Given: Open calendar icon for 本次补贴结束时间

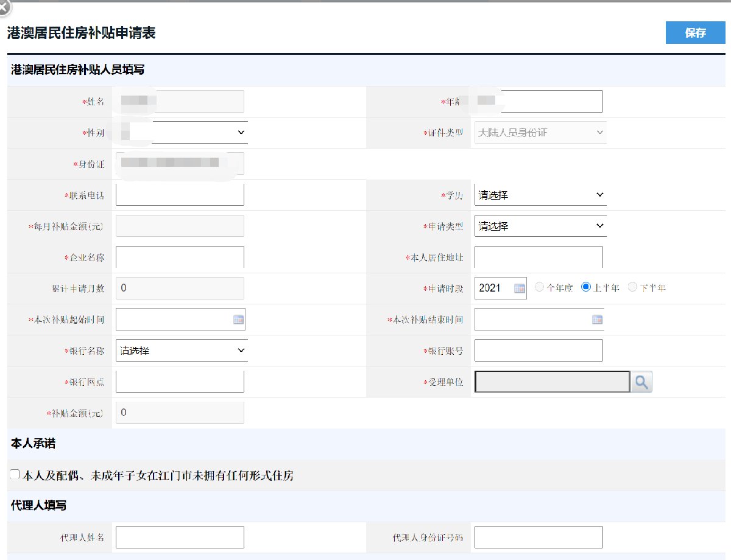Looking at the screenshot, I should coord(597,320).
